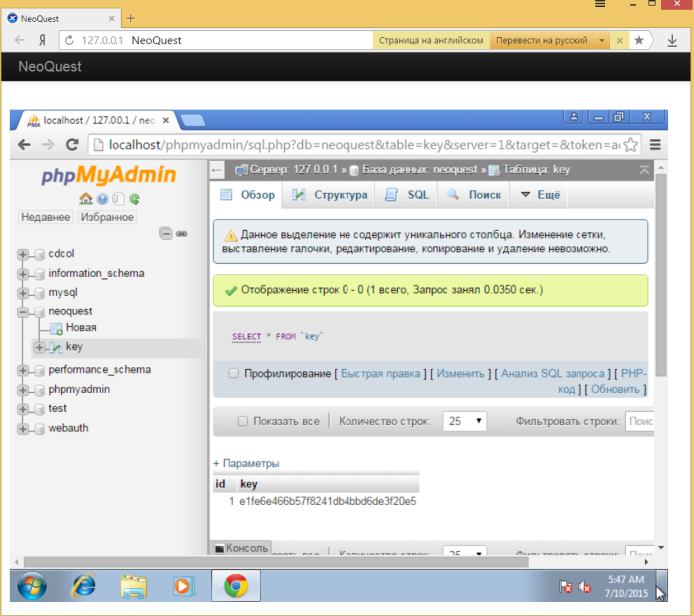Click Chrome user profile icon
Screen dimensions: 694x616
[574, 116]
